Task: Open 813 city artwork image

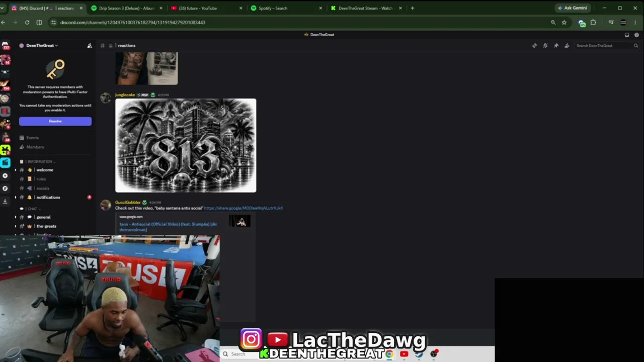Action: (x=186, y=145)
